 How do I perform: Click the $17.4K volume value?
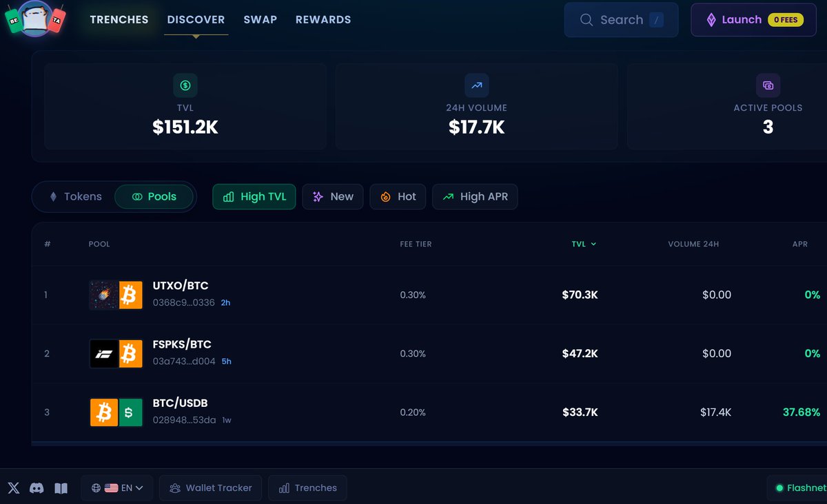716,412
